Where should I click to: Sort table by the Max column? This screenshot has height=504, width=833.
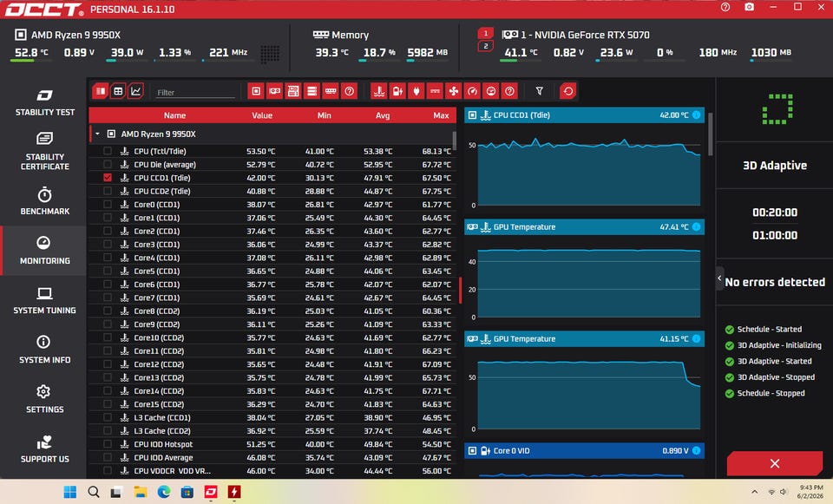point(441,115)
